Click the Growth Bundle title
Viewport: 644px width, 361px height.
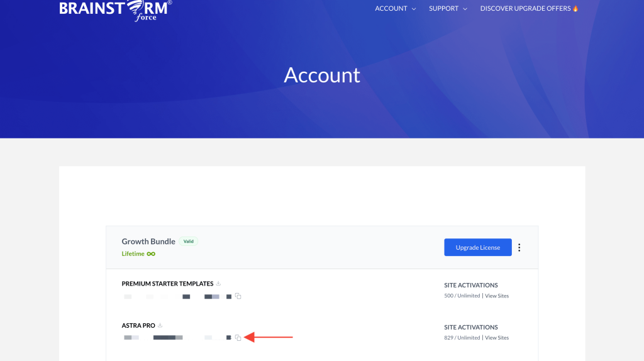[x=148, y=242]
